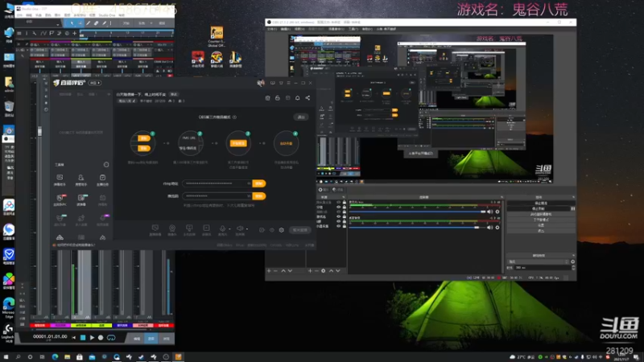Click the add track plus icon in Studio One
Image resolution: width=644 pixels, height=362 pixels.
[74, 33]
